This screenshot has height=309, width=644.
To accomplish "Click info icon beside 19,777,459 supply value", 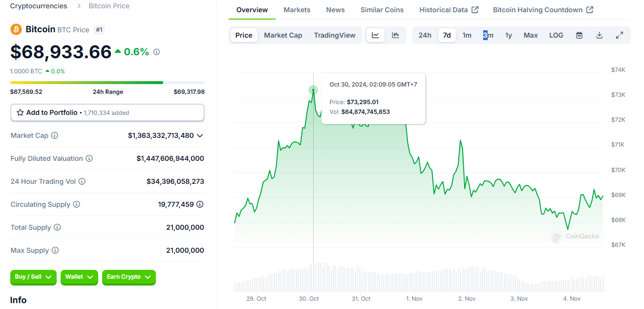I will 200,204.
